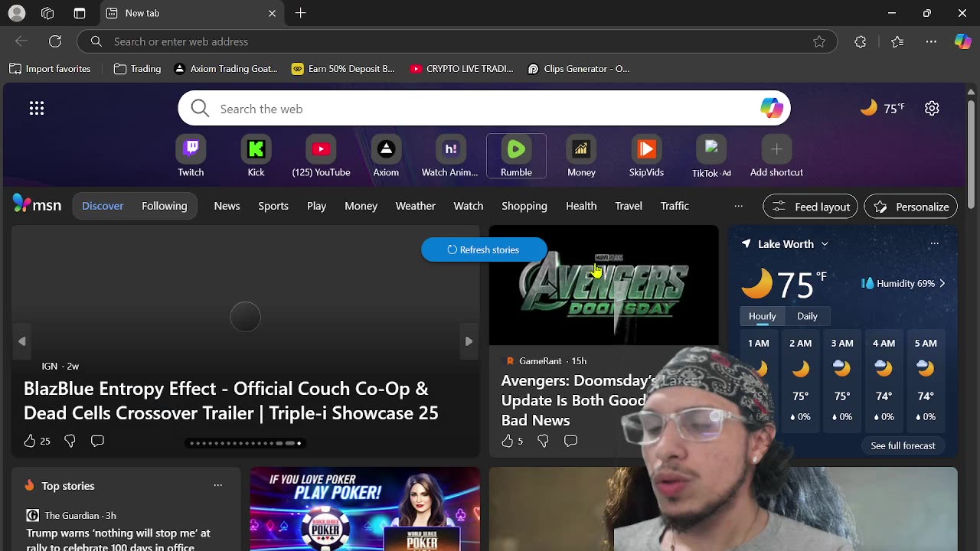Image resolution: width=980 pixels, height=551 pixels.
Task: Click the Personalize button
Action: 911,207
